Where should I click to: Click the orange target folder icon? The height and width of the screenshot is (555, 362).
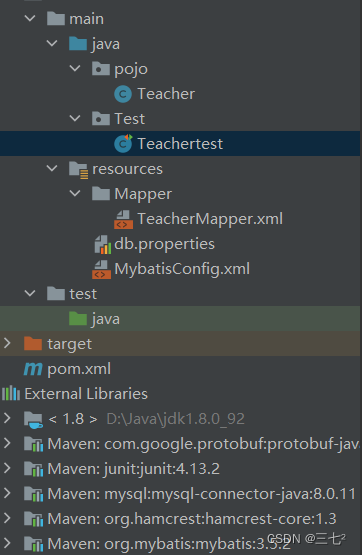[x=33, y=344]
